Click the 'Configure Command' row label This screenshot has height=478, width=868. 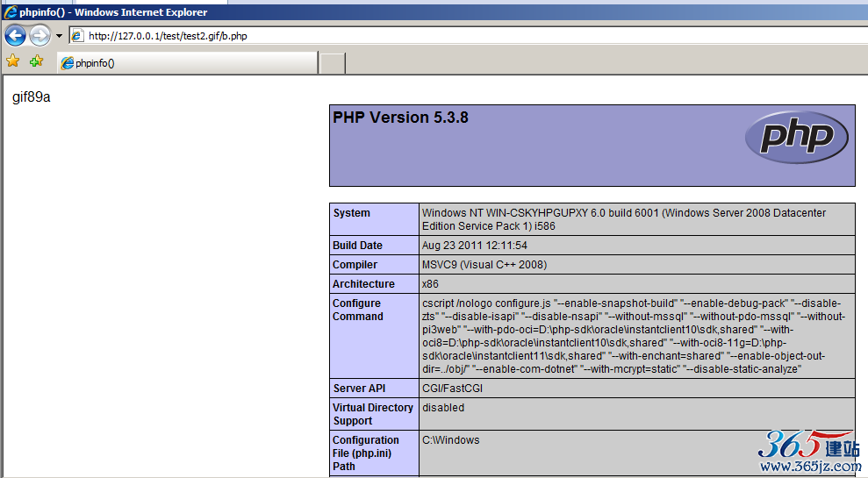pos(357,310)
